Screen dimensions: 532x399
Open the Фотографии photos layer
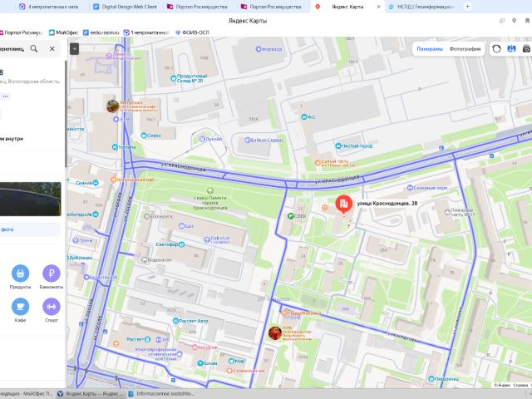click(465, 49)
